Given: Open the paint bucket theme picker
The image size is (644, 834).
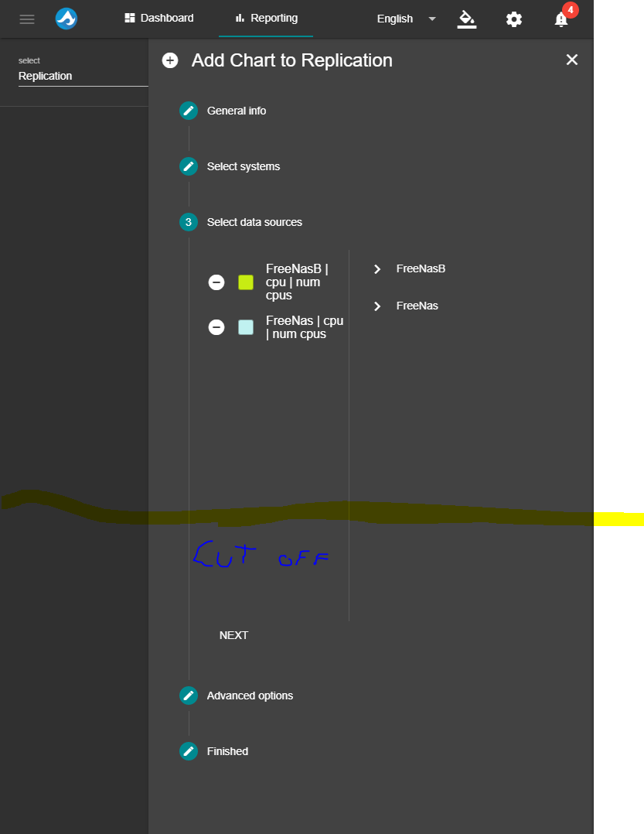Looking at the screenshot, I should coord(466,19).
